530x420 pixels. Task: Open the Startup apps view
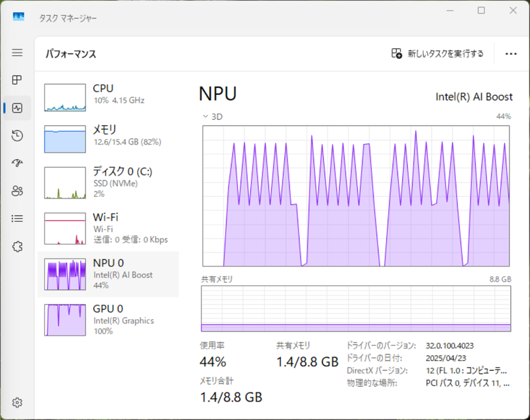17,163
